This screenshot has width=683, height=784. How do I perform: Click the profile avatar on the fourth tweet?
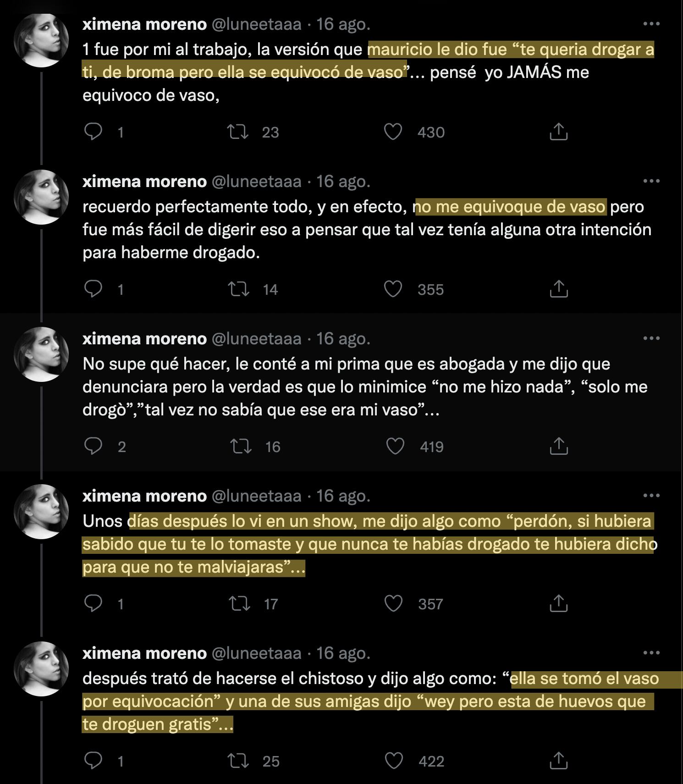click(x=41, y=511)
